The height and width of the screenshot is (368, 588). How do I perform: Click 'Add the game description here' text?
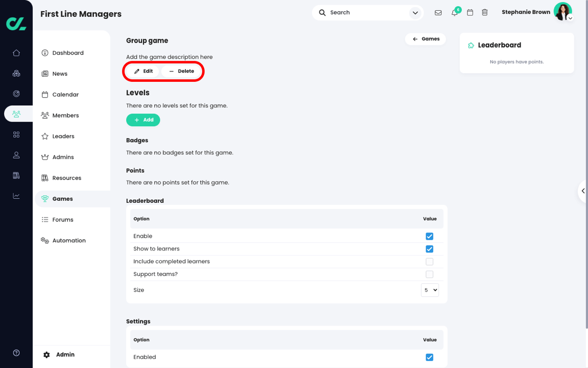169,57
